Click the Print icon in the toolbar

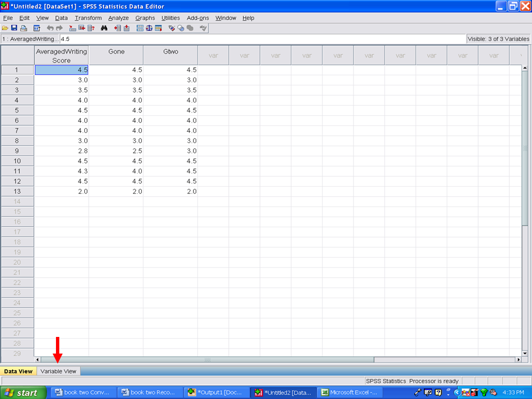tap(23, 28)
